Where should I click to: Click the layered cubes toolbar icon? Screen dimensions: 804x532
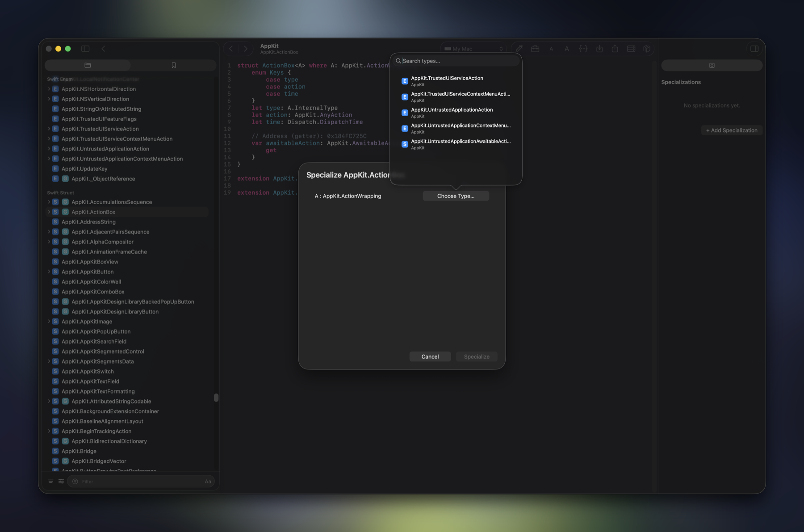tap(647, 49)
